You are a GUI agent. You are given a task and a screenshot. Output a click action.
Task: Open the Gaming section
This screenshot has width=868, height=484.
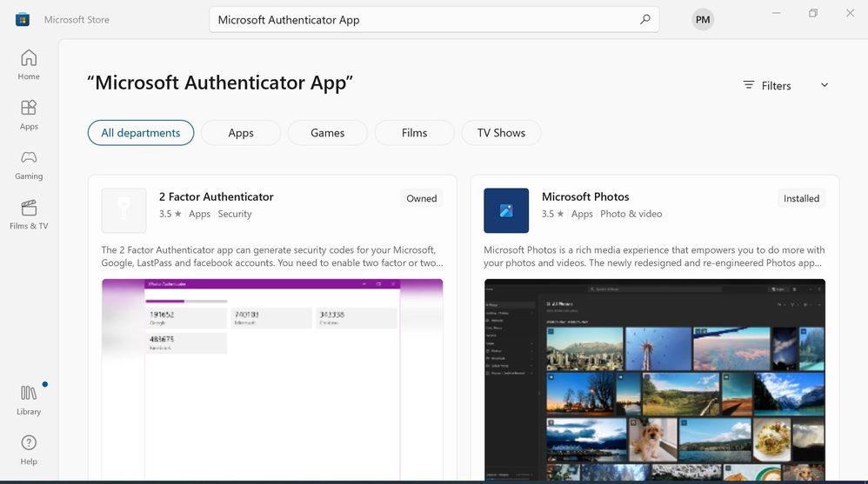coord(29,165)
